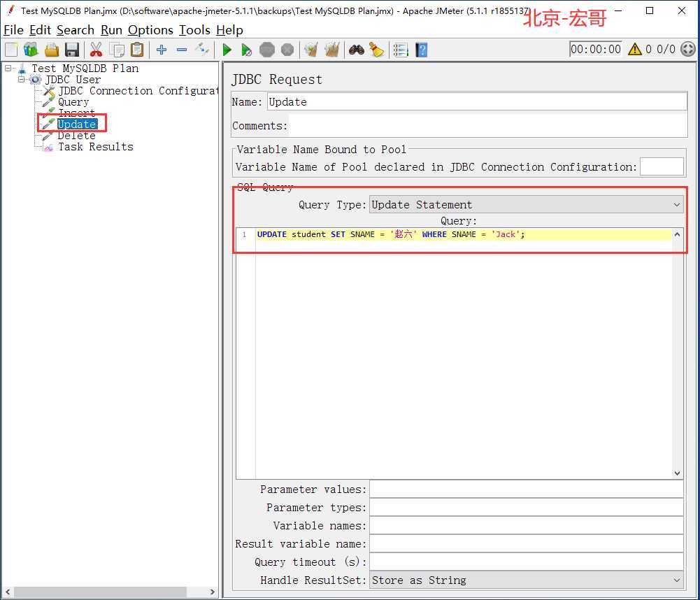The image size is (700, 600).
Task: Click the Parameter types field
Action: [526, 507]
